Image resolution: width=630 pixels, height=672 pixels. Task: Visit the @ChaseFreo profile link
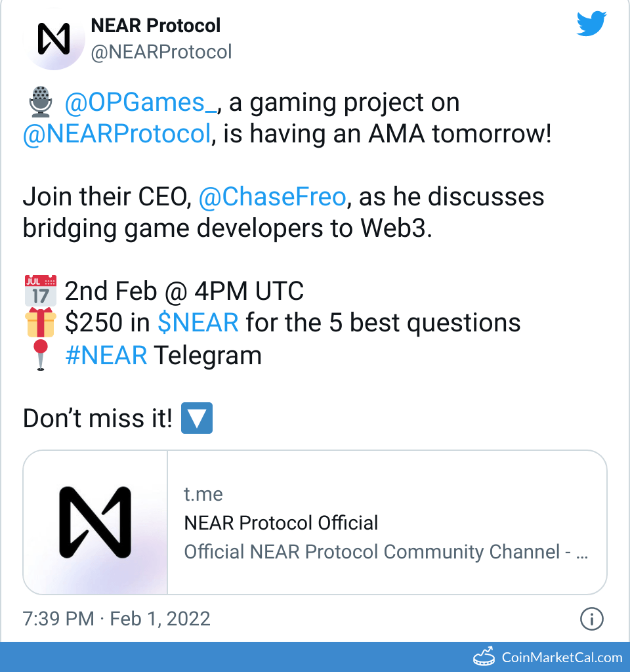click(272, 198)
